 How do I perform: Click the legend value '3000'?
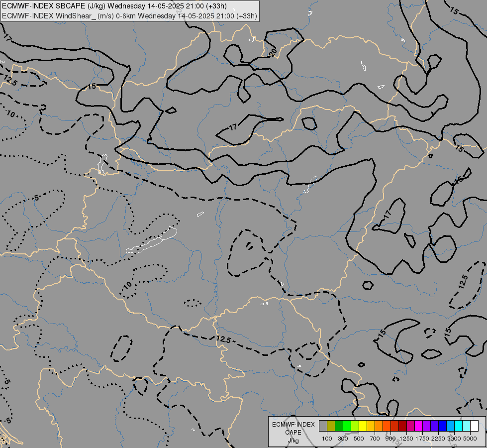pyautogui.click(x=454, y=439)
